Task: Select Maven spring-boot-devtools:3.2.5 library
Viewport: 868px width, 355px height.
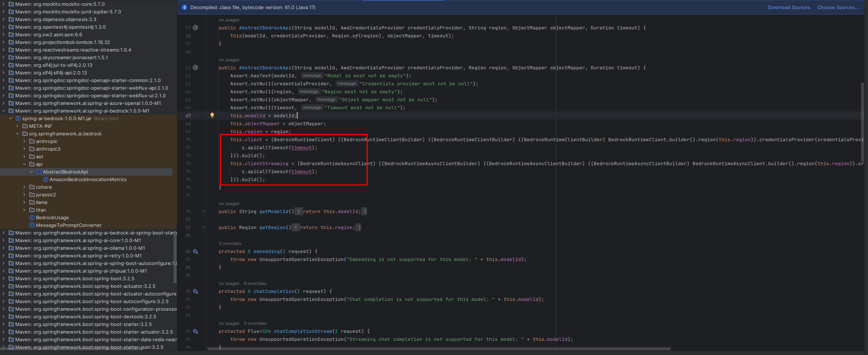Action: 86,317
